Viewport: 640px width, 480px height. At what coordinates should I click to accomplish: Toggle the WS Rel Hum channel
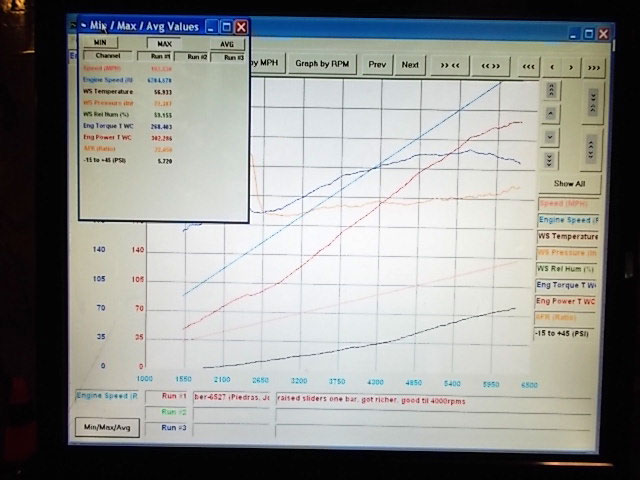point(568,269)
